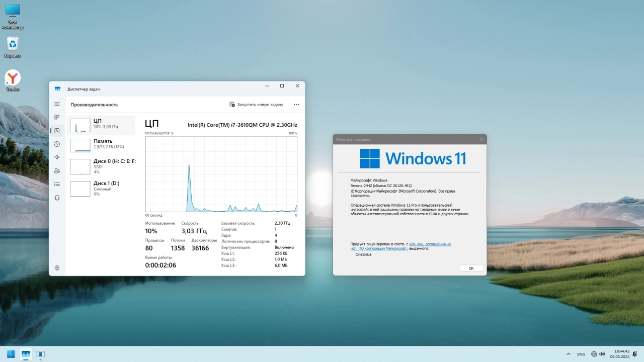This screenshot has height=362, width=644.
Task: Click the Intel Core i7-3610QM label
Action: [x=243, y=125]
